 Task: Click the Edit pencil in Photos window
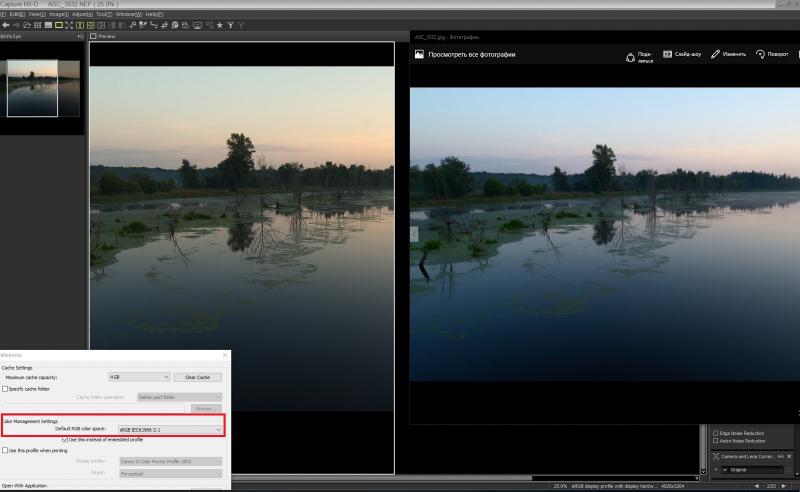(x=715, y=54)
